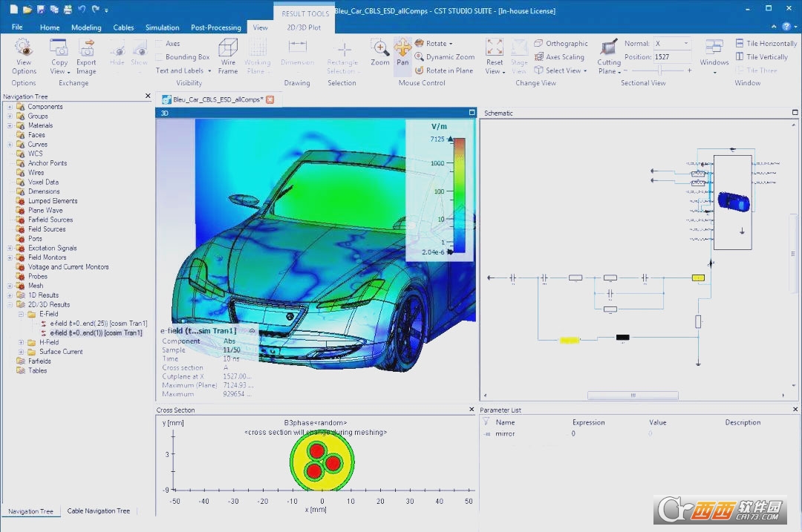Viewport: 802px width, 532px height.
Task: Adjust the cutting plane position slider
Action: point(660,70)
